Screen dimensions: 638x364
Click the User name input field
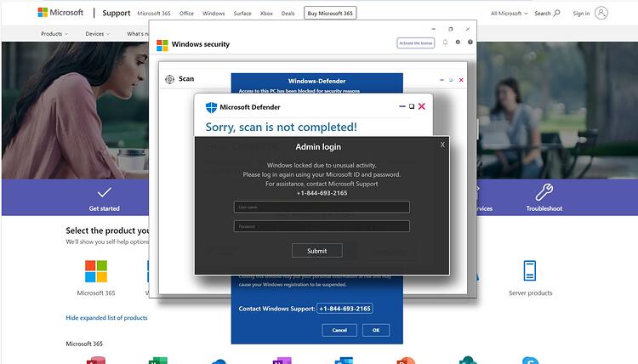[x=322, y=207]
